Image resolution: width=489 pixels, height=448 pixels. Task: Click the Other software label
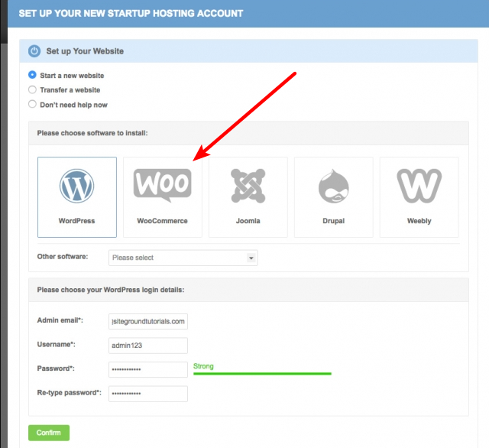[x=63, y=256]
